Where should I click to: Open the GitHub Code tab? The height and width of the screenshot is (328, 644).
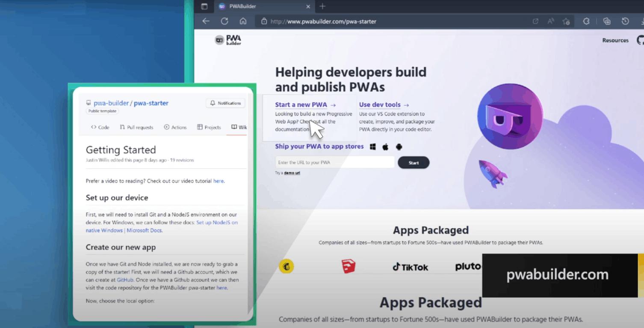(x=100, y=127)
